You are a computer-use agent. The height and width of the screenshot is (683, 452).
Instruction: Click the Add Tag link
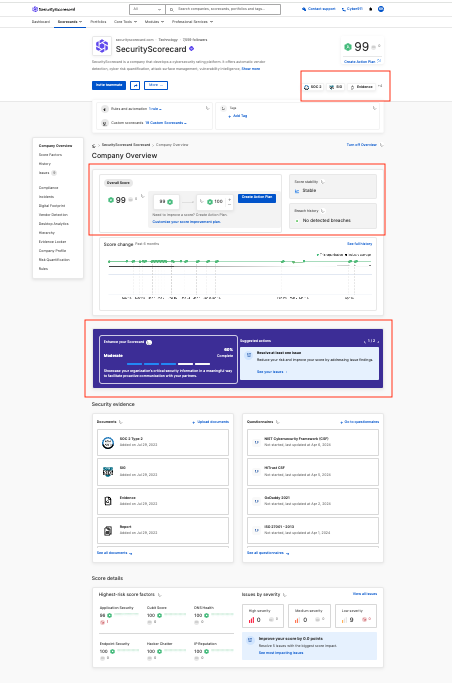(x=238, y=116)
